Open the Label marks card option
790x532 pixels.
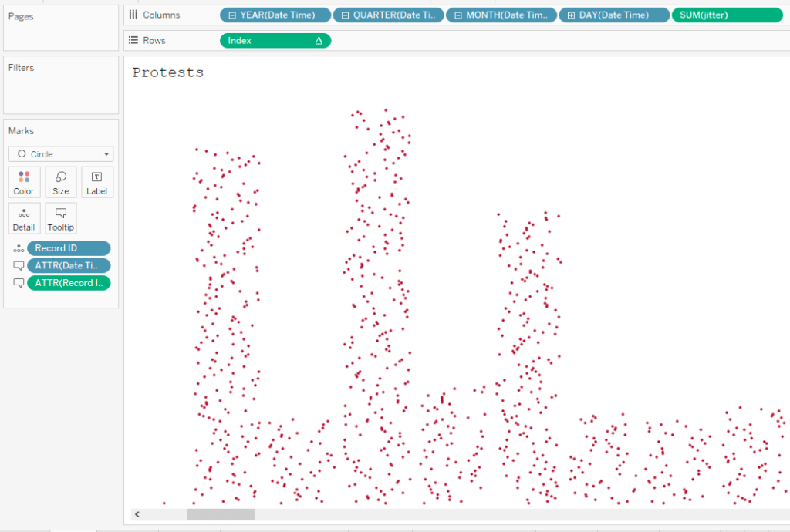96,182
